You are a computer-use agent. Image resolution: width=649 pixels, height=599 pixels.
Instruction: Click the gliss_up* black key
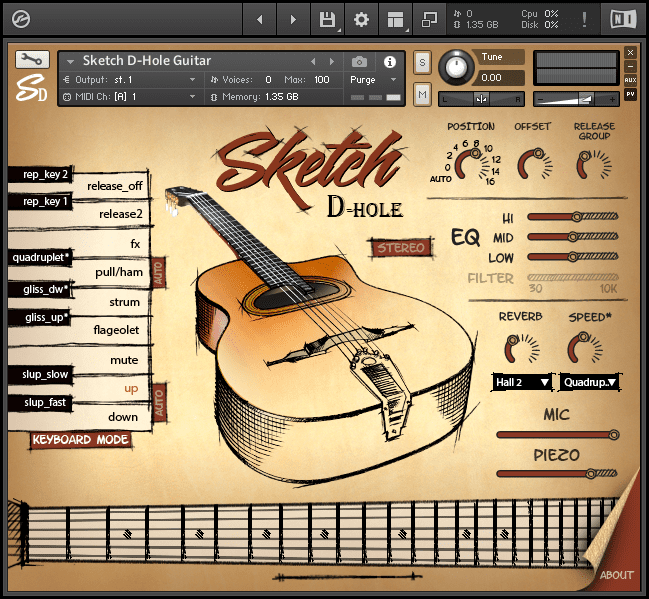41,318
